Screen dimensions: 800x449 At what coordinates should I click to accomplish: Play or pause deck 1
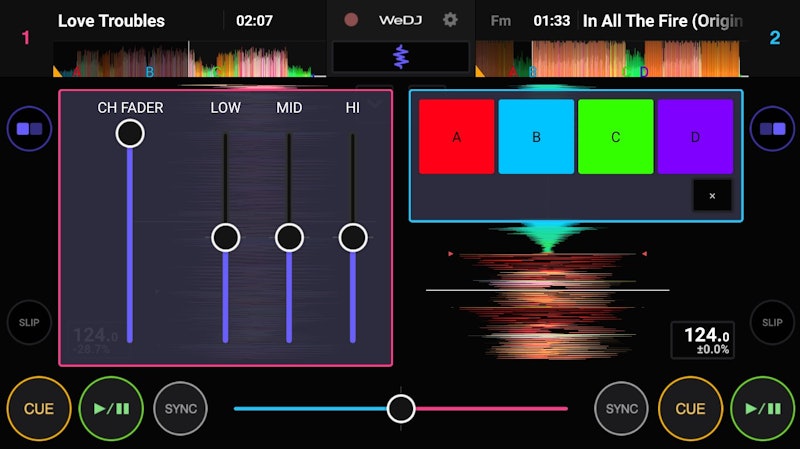pos(111,409)
